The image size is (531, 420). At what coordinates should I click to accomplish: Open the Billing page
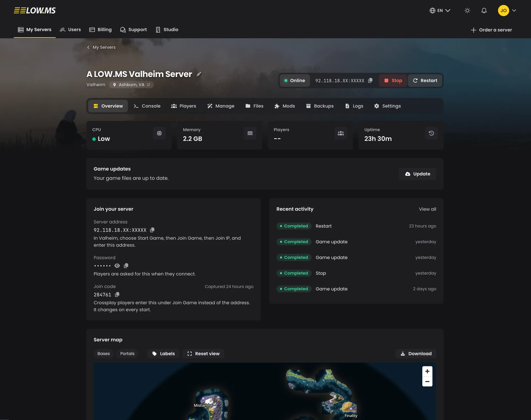point(100,30)
